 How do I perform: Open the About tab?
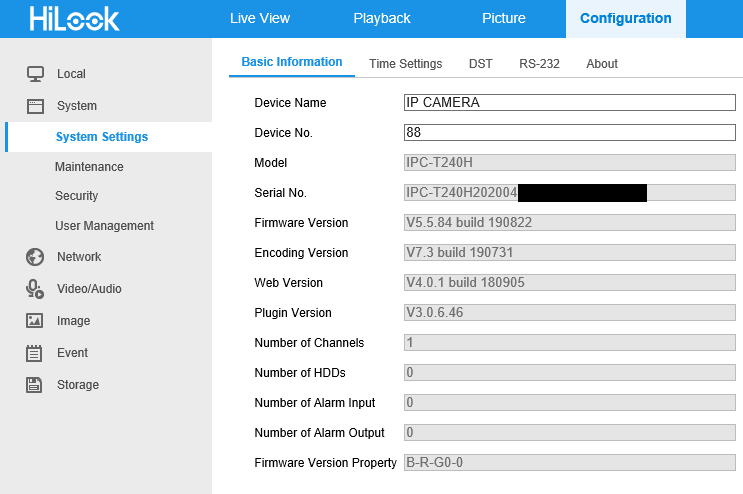[x=602, y=64]
